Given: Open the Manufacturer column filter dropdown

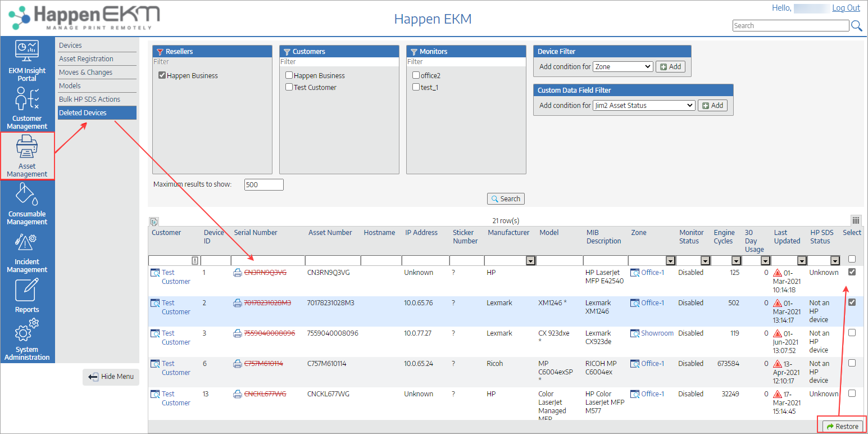Looking at the screenshot, I should (530, 261).
